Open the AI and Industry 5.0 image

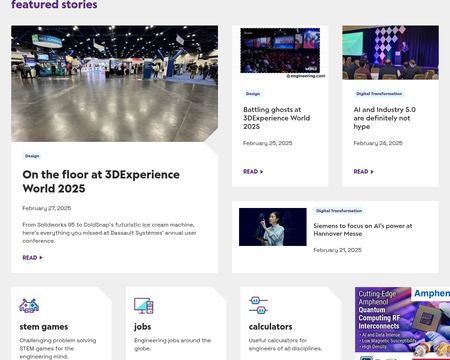pos(390,52)
